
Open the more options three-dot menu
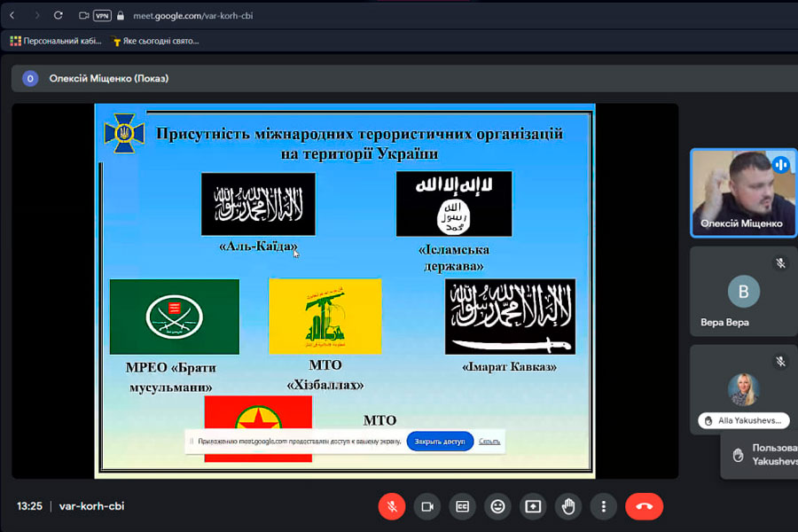[604, 506]
